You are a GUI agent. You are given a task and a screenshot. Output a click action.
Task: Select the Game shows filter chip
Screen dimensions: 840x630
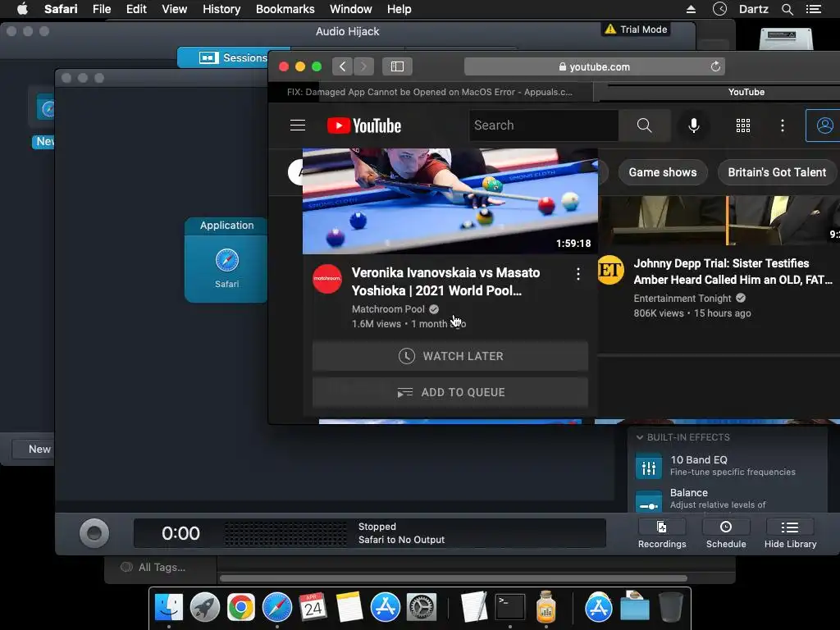point(663,172)
